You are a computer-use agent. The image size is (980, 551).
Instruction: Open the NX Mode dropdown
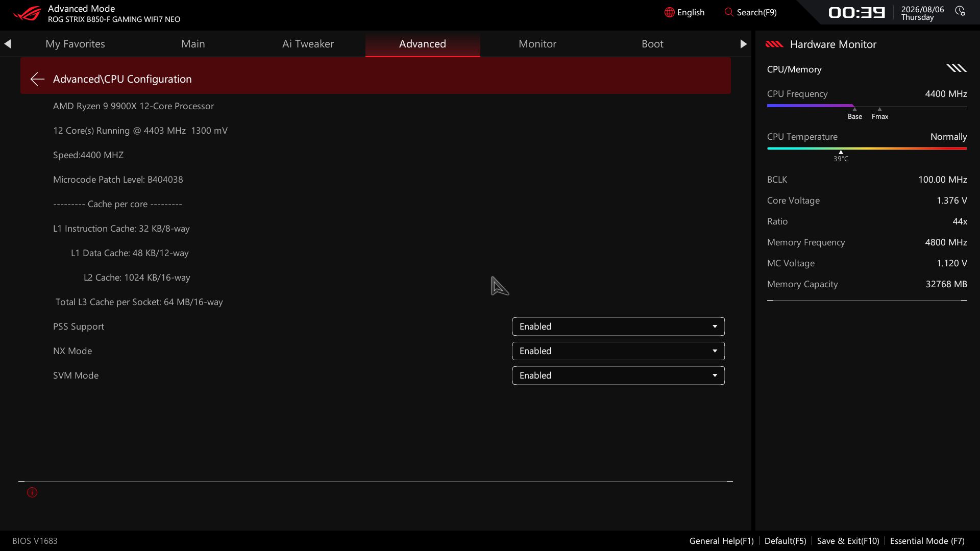(x=618, y=351)
